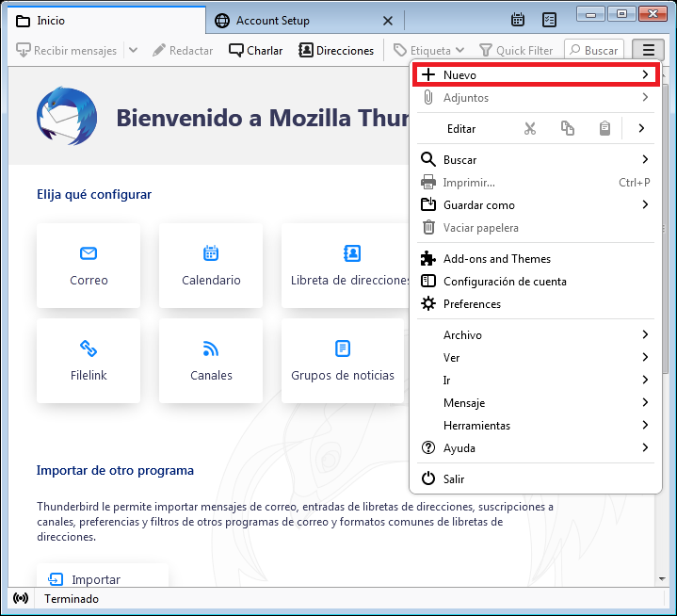Click the Copy icon in Editar row

click(x=568, y=128)
